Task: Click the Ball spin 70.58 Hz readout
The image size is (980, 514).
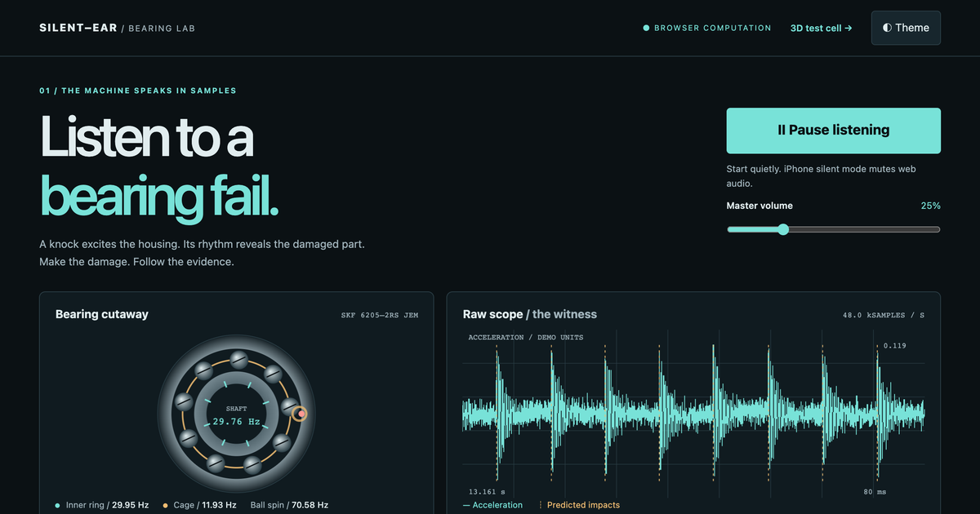Action: [289, 505]
